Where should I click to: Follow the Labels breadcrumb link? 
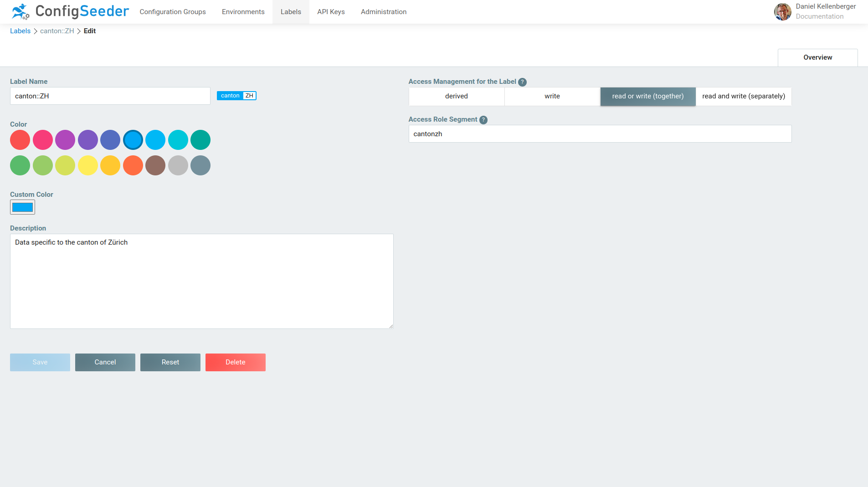20,31
